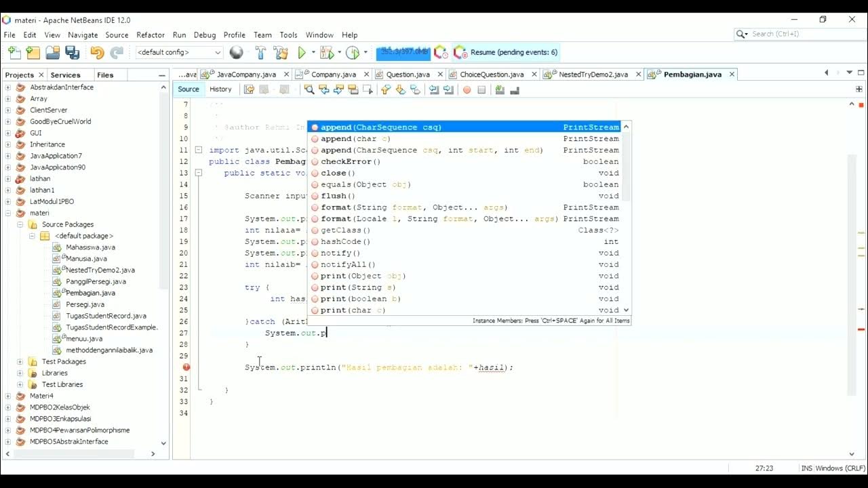Stop macro recording square icon

click(481, 89)
